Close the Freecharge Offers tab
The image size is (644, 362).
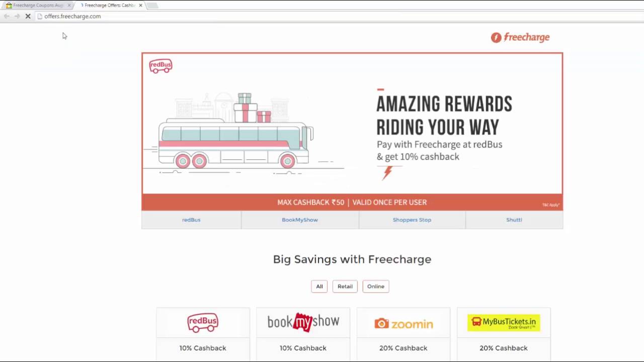click(140, 5)
